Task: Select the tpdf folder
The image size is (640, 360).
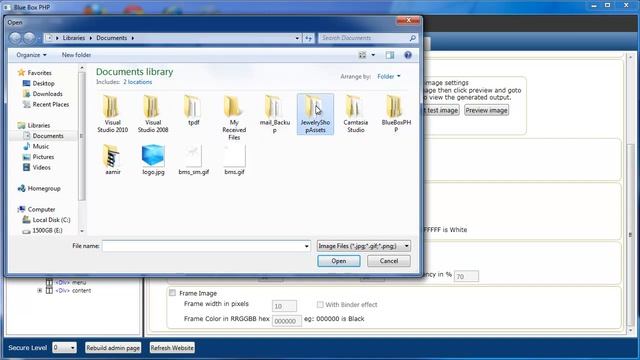Action: click(x=193, y=111)
